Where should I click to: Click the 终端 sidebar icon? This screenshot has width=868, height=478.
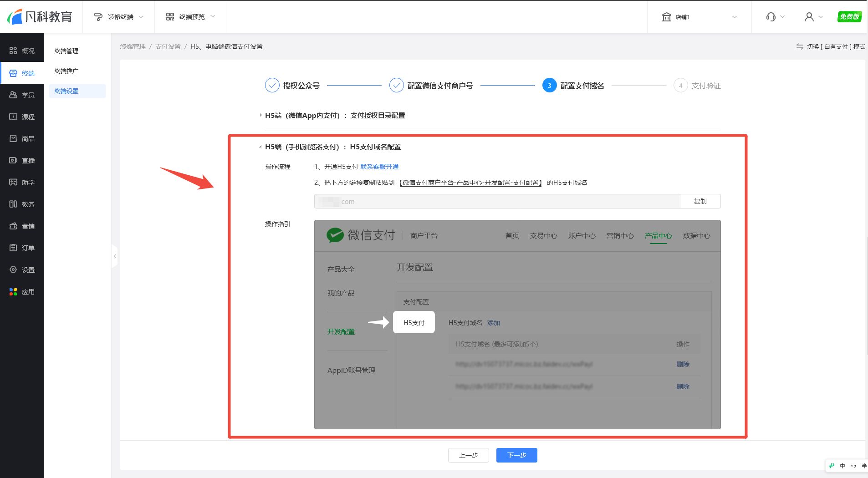(13, 73)
